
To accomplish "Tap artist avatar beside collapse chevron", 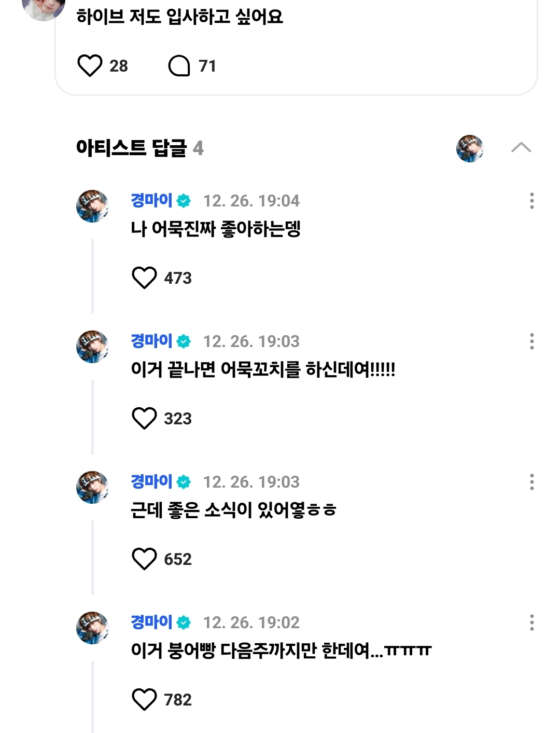I will click(x=470, y=148).
